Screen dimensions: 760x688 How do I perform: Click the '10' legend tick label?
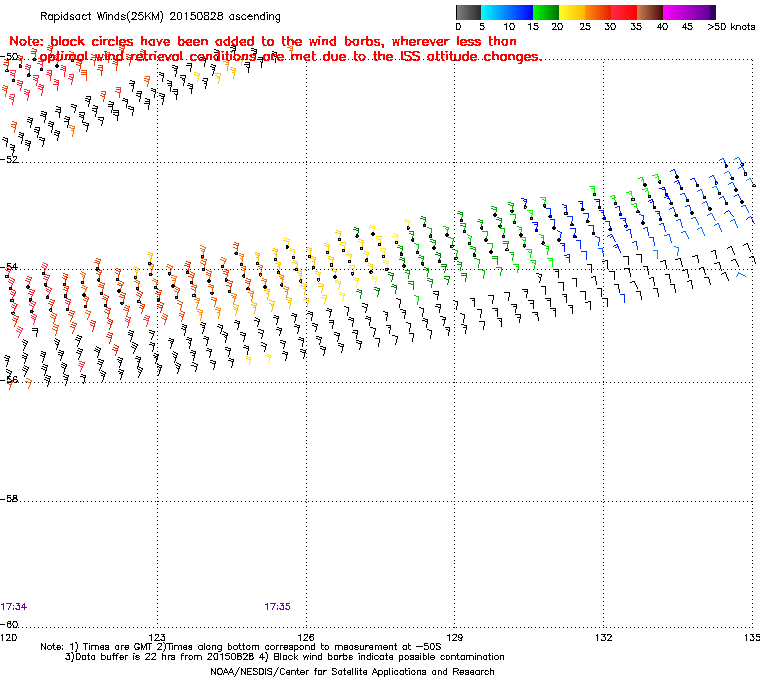pyautogui.click(x=509, y=27)
